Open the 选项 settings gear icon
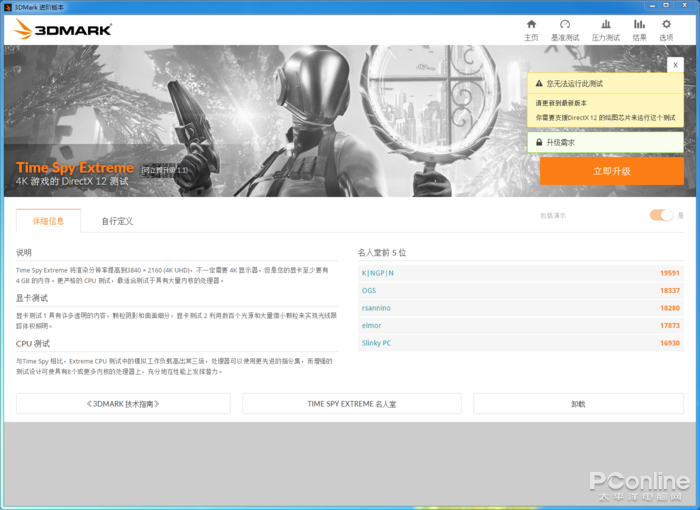The height and width of the screenshot is (510, 700). (666, 25)
